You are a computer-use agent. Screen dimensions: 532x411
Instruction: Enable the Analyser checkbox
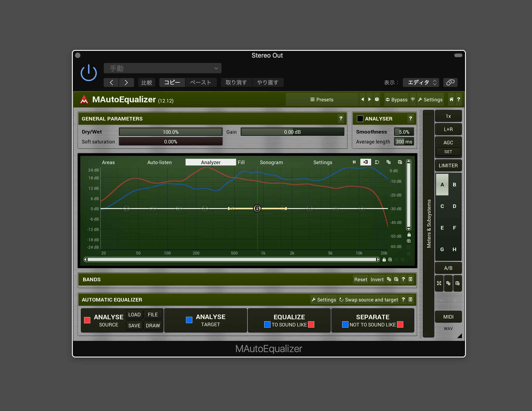360,119
